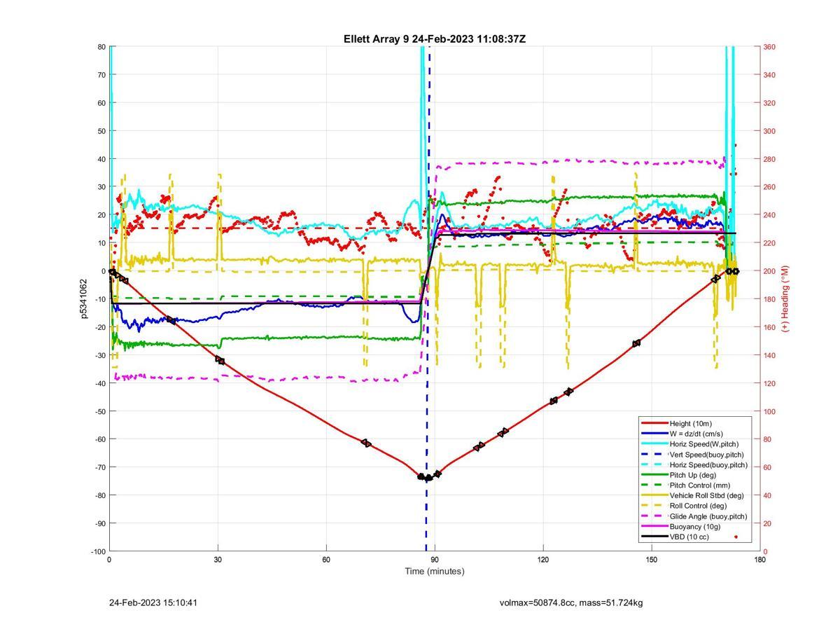
Task: Select the 'VBD (10 cc)' legend entry
Action: point(689,537)
